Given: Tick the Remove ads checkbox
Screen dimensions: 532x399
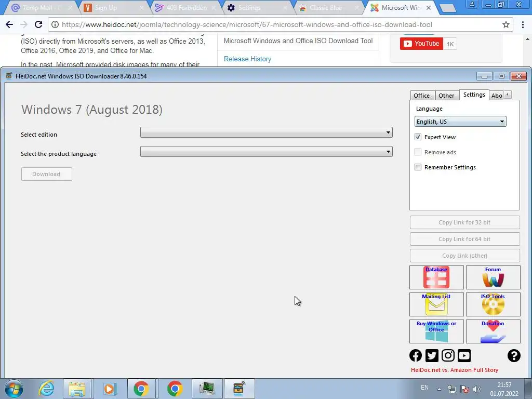Looking at the screenshot, I should coord(418,152).
